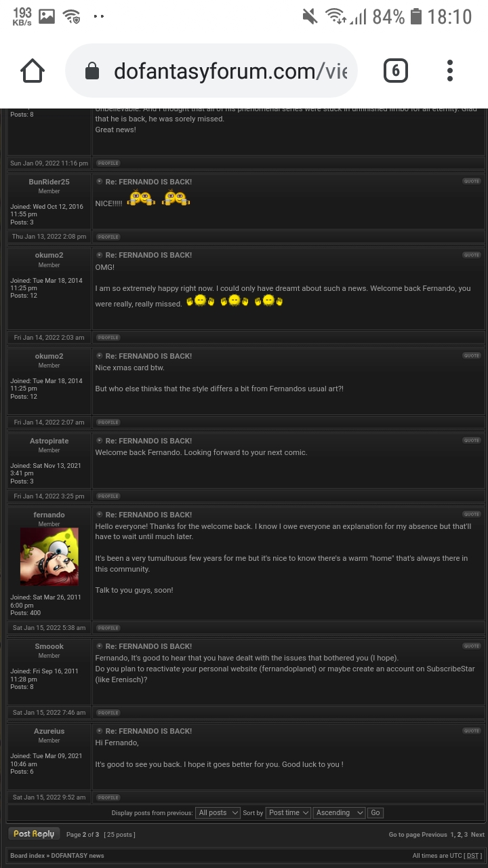
Task: Click fernando's avatar thumbnail
Action: point(49,557)
